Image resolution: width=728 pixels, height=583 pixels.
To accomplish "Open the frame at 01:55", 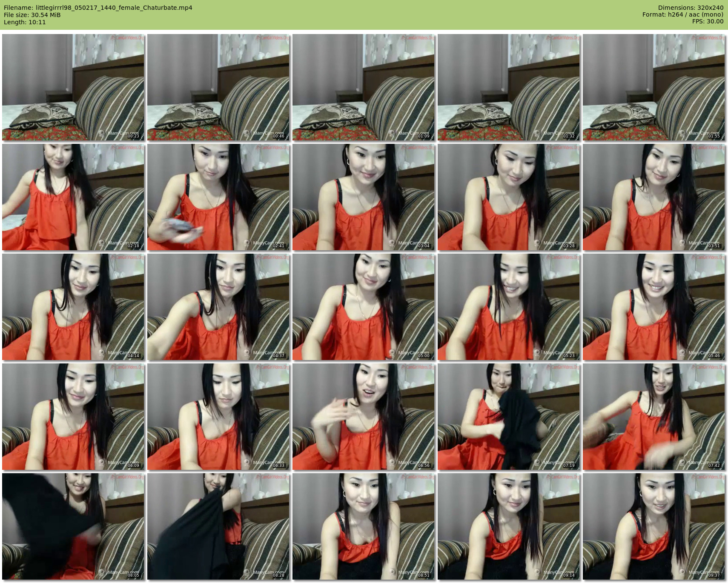I will click(x=654, y=87).
